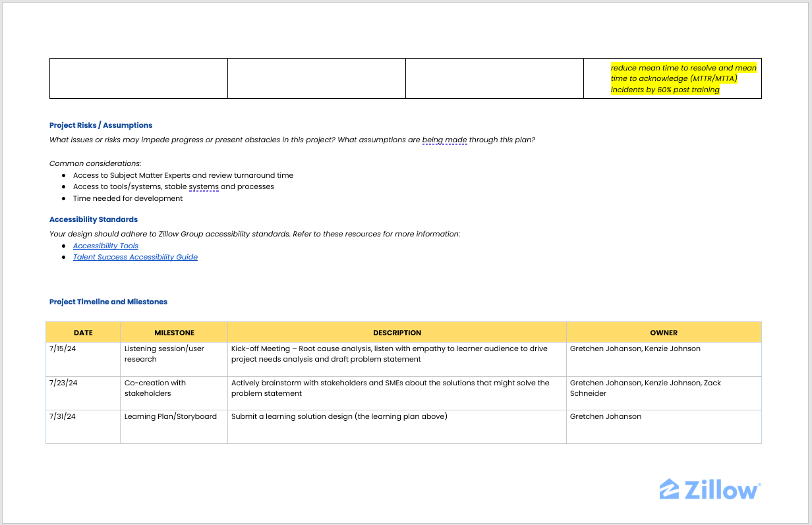Click the Project Timeline and Milestones heading
This screenshot has height=525, width=812.
(108, 302)
